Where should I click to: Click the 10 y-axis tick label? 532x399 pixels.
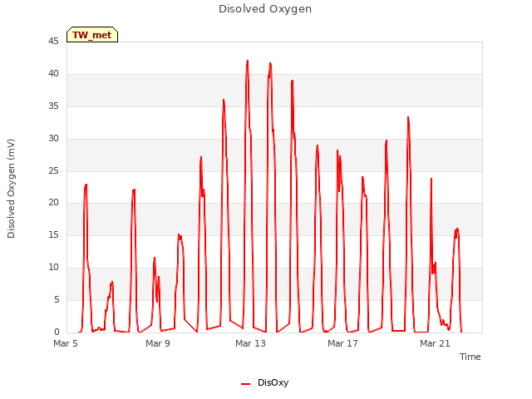click(53, 267)
